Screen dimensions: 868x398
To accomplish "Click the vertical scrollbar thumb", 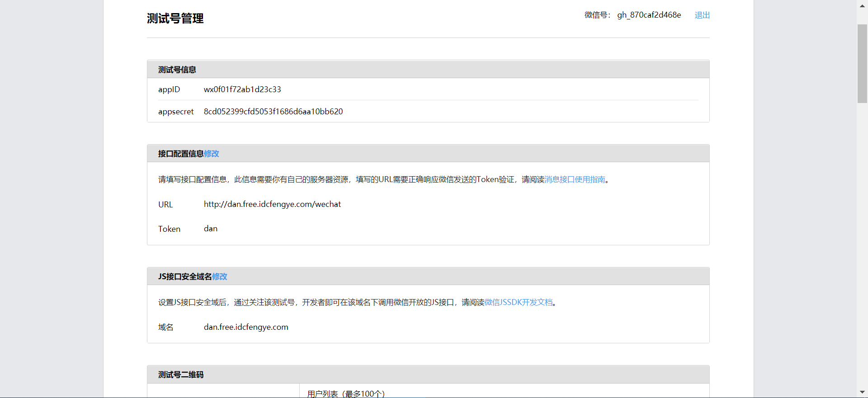I will tap(862, 64).
